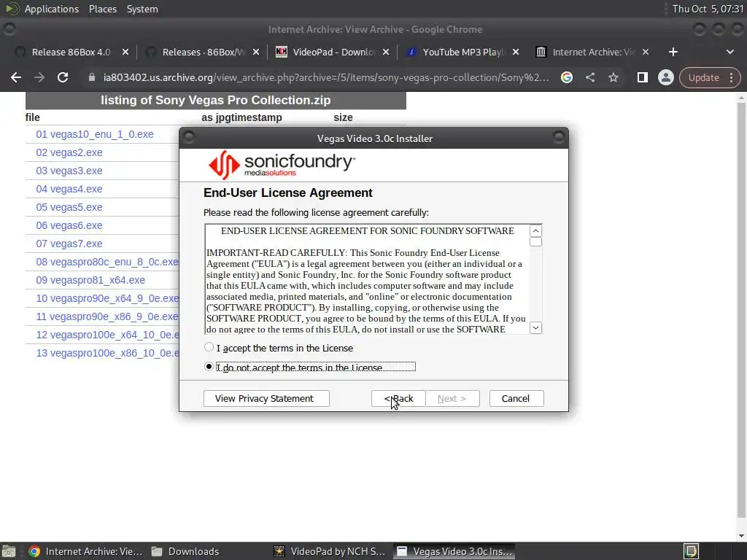
Task: Switch to VideoPad by NCH taskbar entry
Action: (x=330, y=551)
